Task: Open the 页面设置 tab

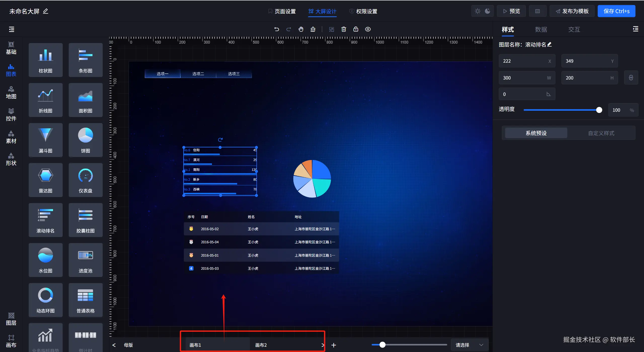Action: pos(282,11)
